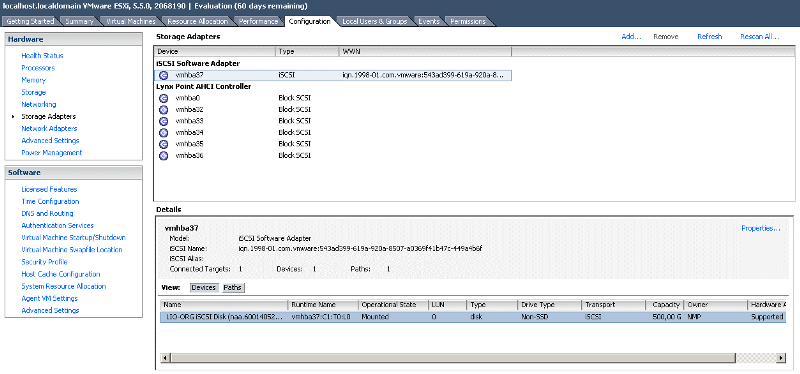Open vmhba37 Properties... link
Viewport: 800px width, 374px height.
pos(761,229)
